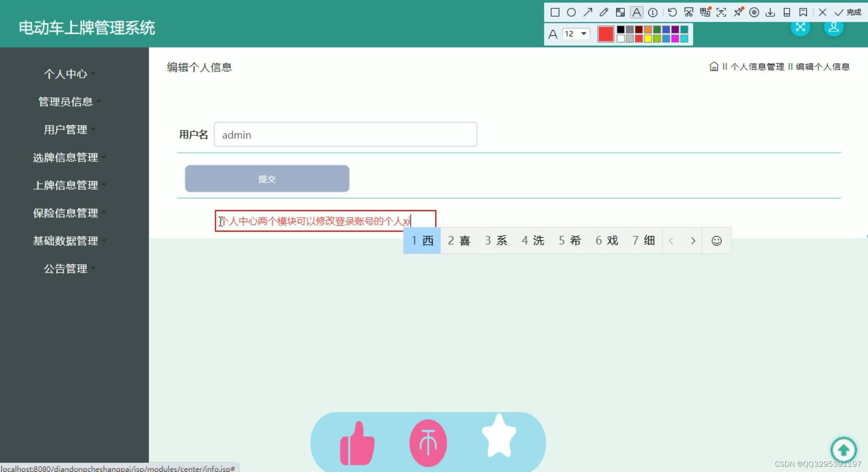Select the rectangle annotation tool
The image size is (868, 472).
555,12
